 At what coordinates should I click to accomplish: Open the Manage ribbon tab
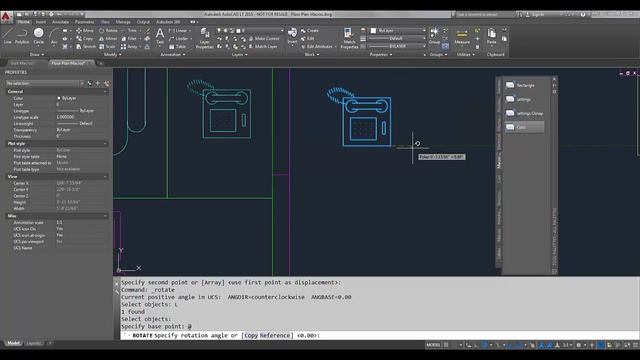123,22
